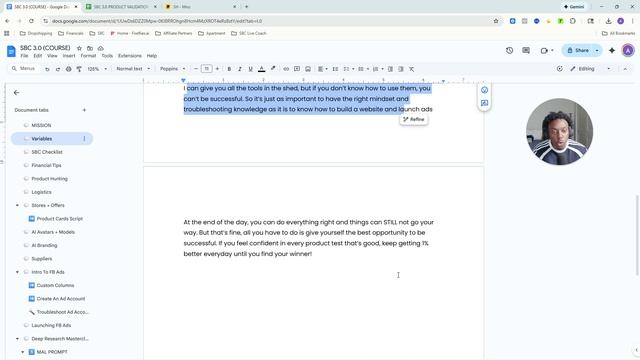Open the zoom level dropdown
Image resolution: width=640 pixels, height=360 pixels.
(97, 69)
